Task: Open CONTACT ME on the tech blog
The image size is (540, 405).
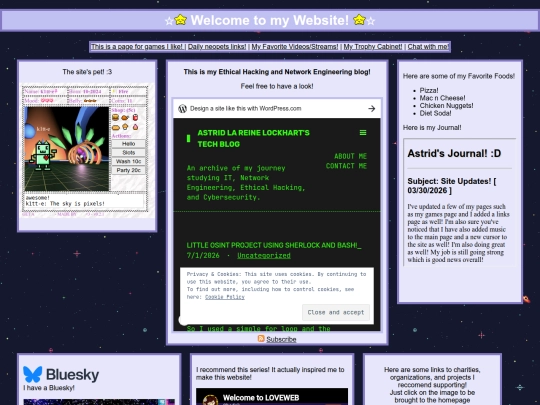Action: [x=346, y=166]
